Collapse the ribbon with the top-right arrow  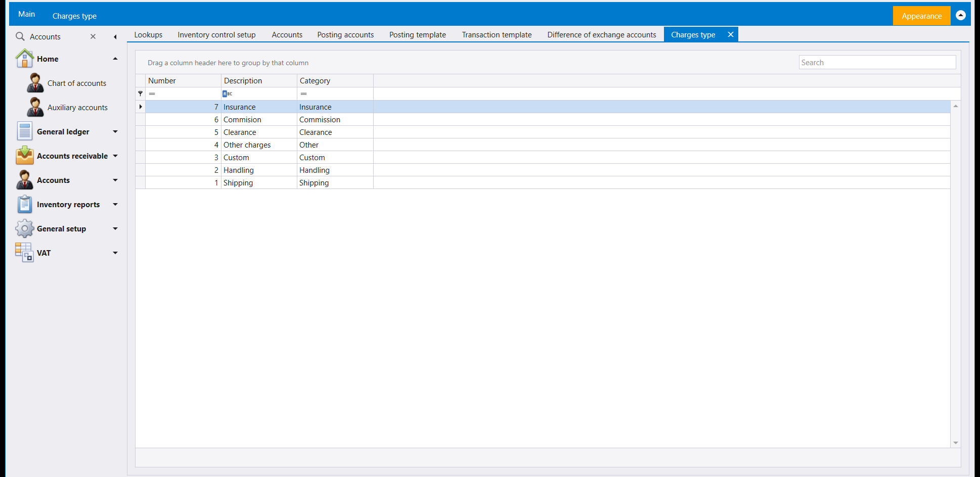point(961,15)
